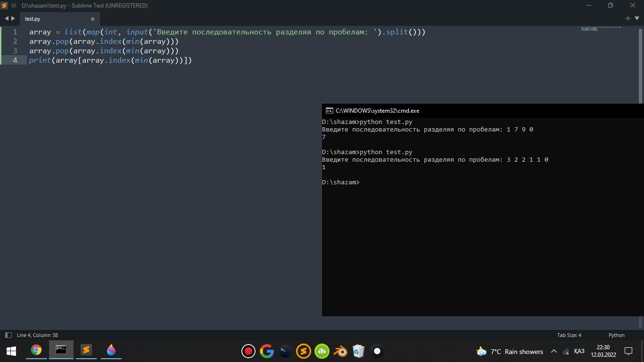Add a new tab with plus icon

(x=628, y=18)
